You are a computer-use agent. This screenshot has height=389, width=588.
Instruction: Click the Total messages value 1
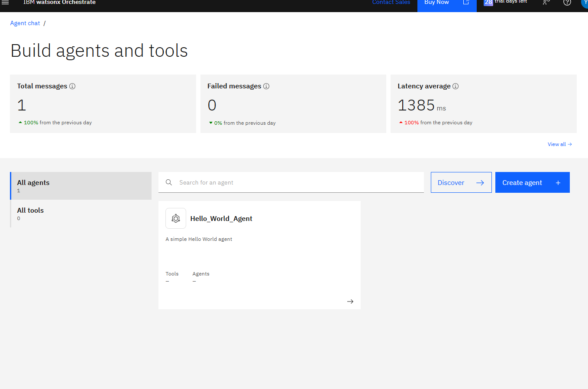tap(22, 105)
